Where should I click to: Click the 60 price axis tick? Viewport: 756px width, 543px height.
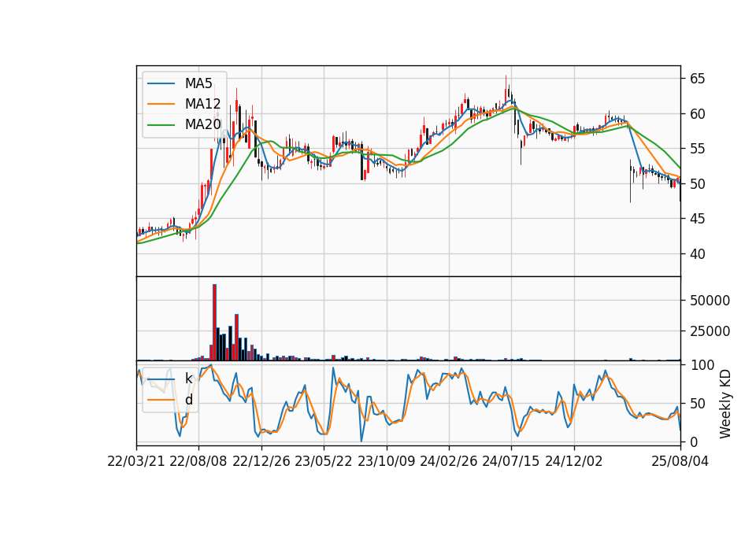click(x=697, y=113)
